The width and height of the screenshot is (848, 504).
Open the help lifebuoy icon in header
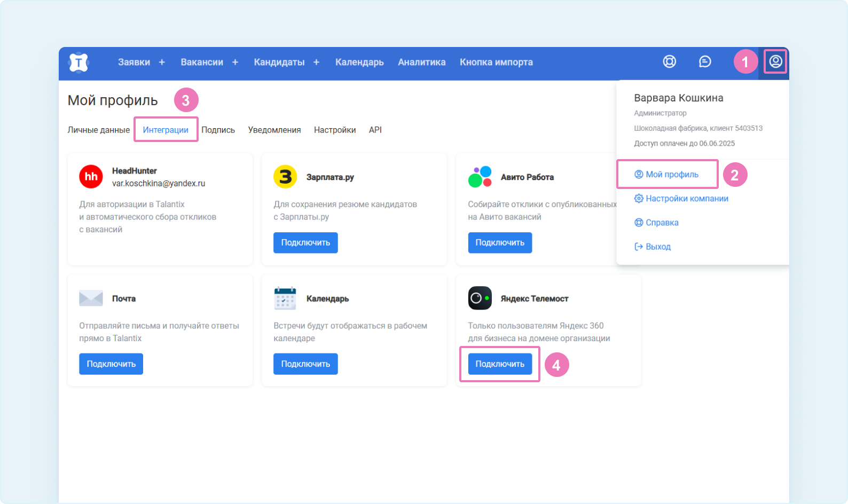click(x=670, y=62)
